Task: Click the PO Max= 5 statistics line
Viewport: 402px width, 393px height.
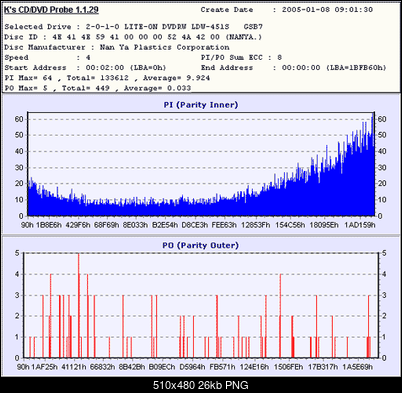Action: [98, 88]
